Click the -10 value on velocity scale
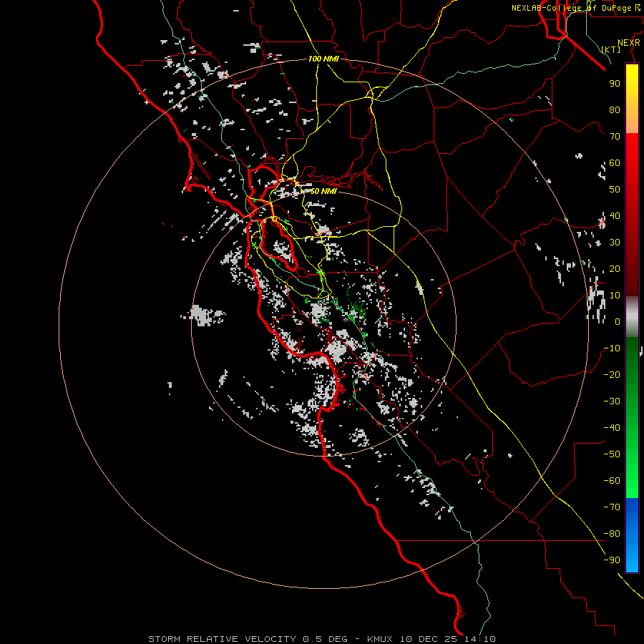The image size is (644, 644). click(x=612, y=348)
